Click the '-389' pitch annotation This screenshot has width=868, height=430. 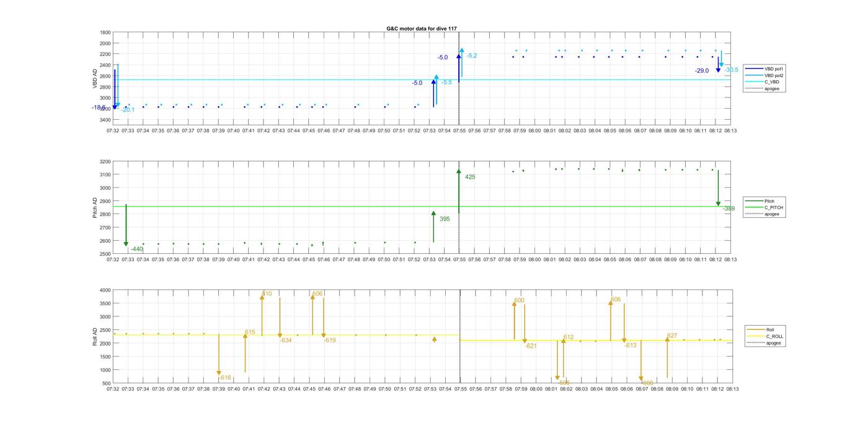click(728, 208)
